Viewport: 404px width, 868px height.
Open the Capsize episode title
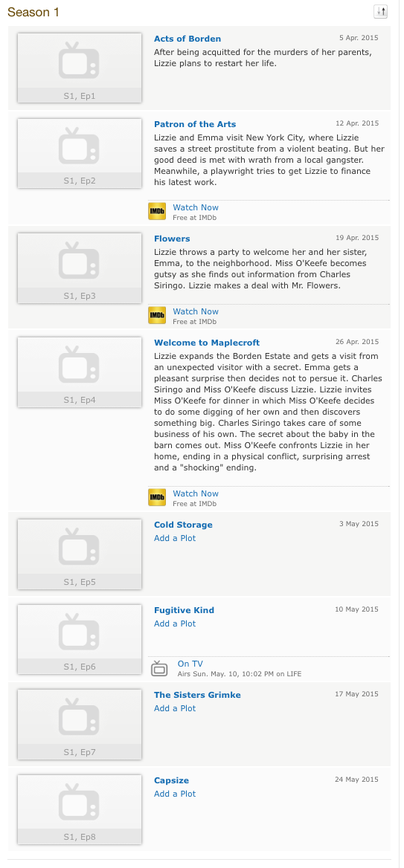pos(171,780)
